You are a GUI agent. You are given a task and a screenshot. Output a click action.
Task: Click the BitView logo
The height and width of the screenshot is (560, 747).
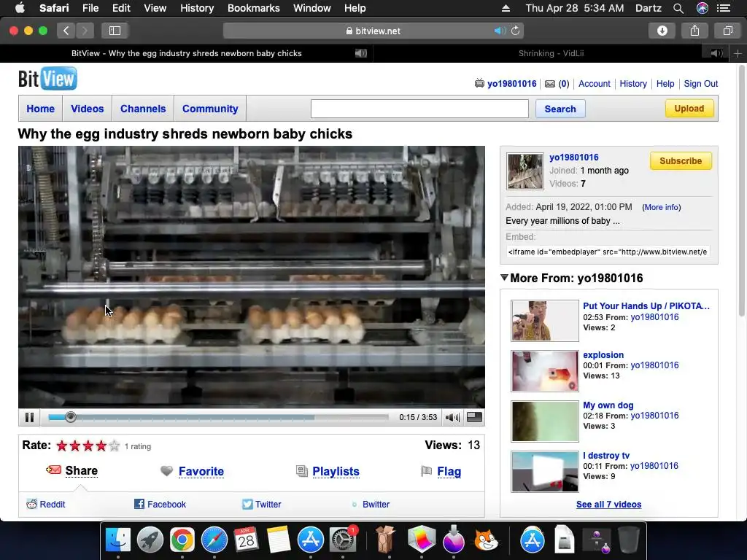[47, 79]
